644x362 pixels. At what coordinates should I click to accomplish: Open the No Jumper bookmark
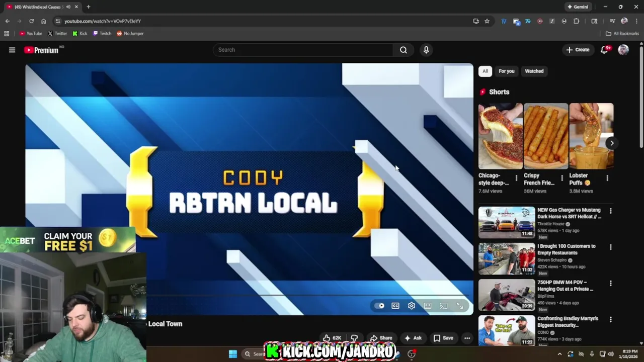click(x=130, y=34)
